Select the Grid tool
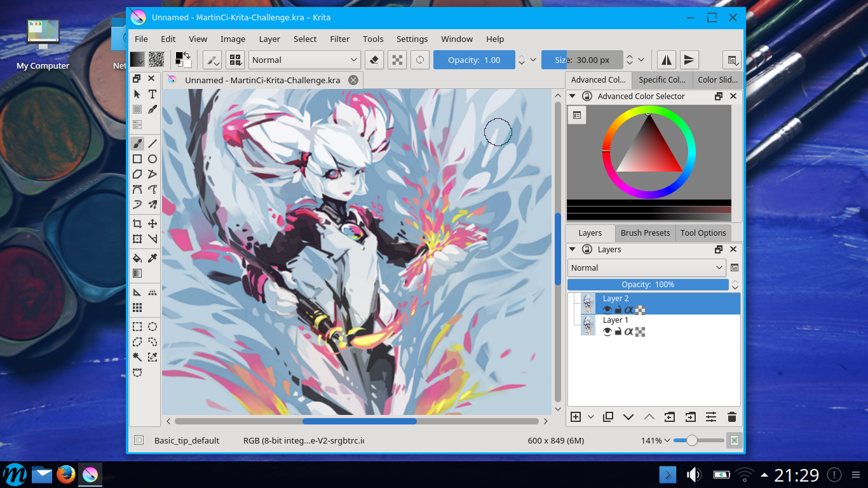The width and height of the screenshot is (868, 488). pos(137,308)
